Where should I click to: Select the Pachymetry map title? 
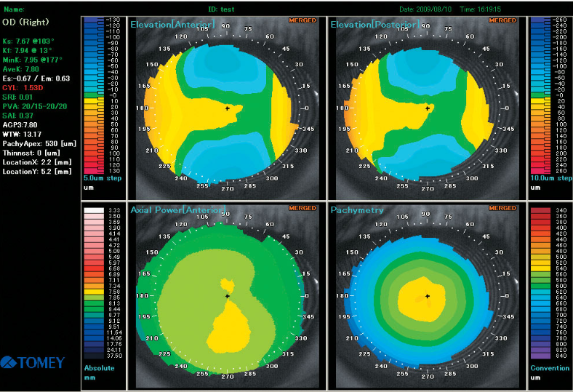coord(358,210)
